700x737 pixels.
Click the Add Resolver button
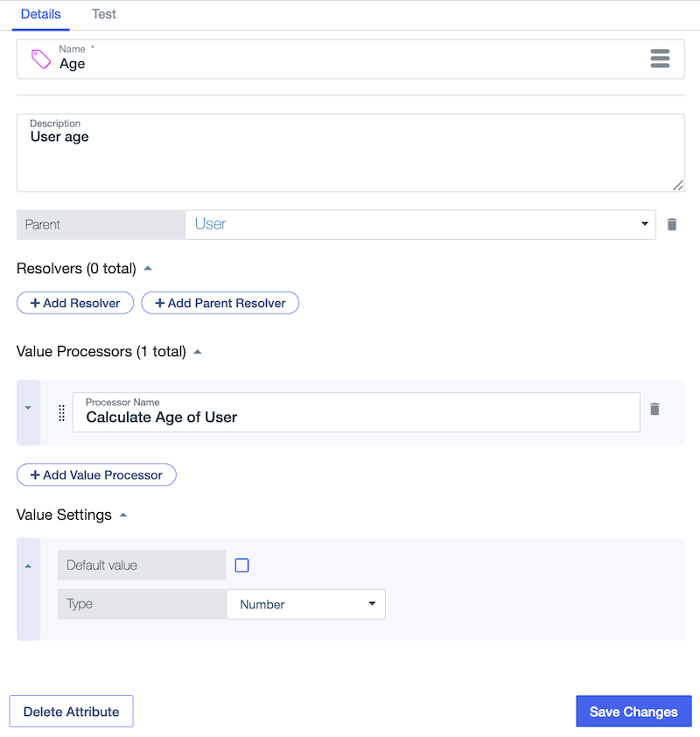(74, 302)
